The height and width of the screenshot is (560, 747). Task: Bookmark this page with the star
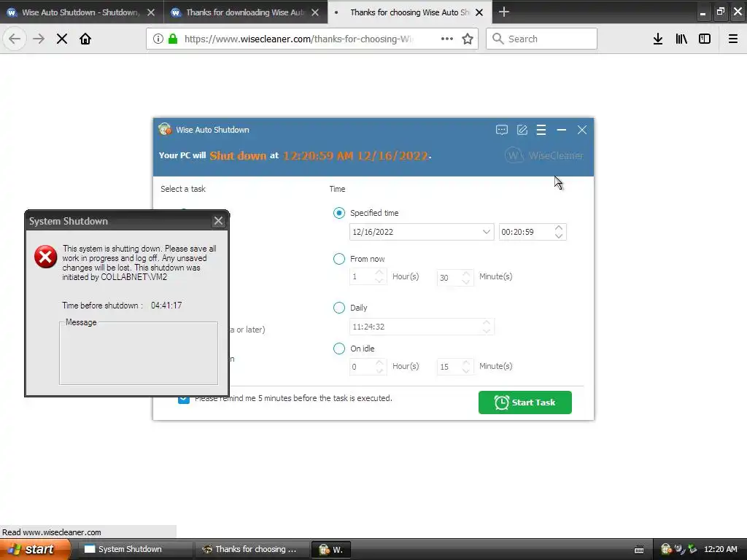tap(468, 39)
